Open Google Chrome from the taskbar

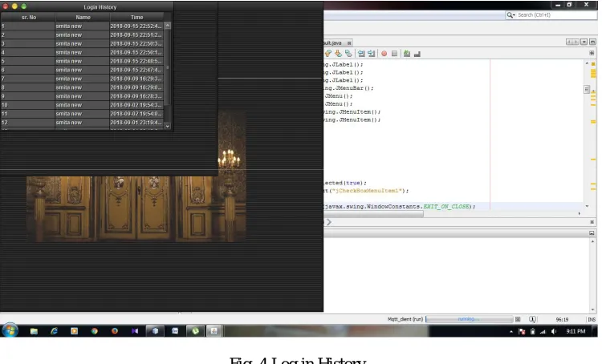[x=95, y=331]
